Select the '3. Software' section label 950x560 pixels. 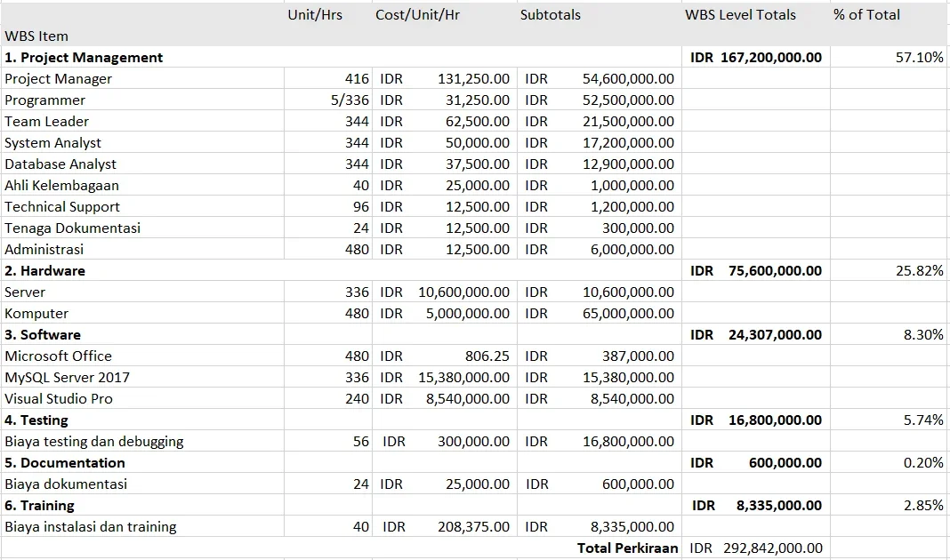point(43,335)
